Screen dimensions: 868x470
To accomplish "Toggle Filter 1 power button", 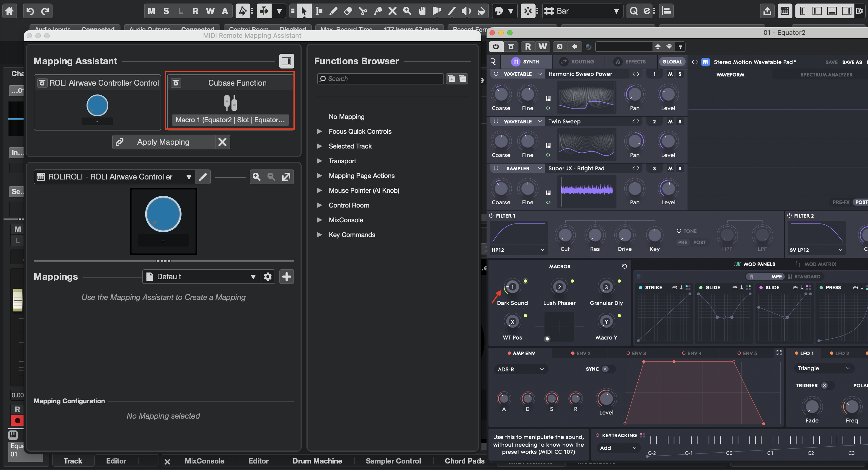I will [x=491, y=216].
